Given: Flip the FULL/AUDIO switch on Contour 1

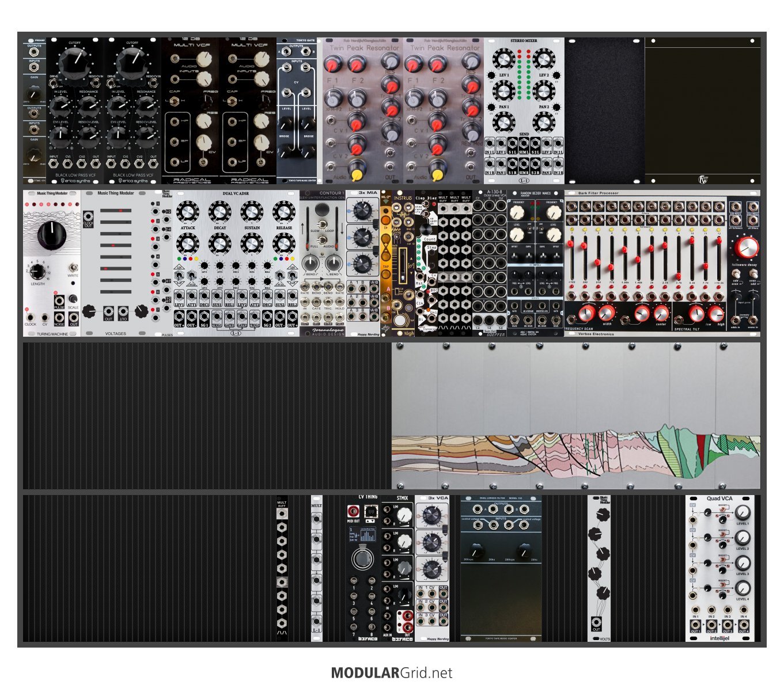Looking at the screenshot, I should [x=323, y=240].
